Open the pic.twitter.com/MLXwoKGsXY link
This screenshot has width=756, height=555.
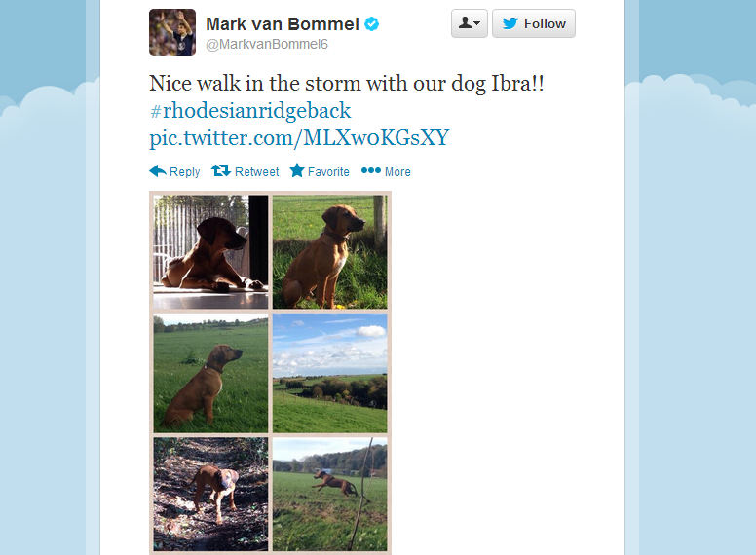(299, 137)
